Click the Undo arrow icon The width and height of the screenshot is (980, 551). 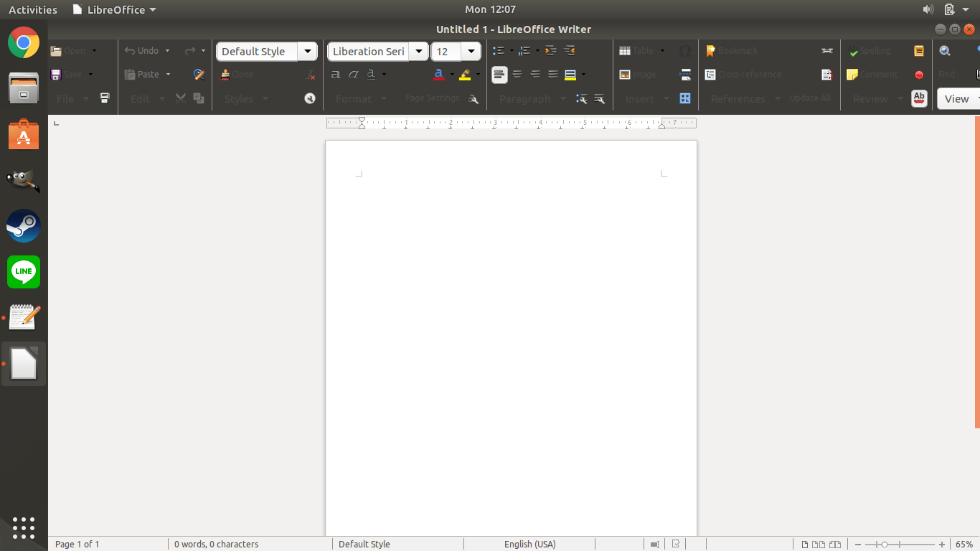(130, 51)
